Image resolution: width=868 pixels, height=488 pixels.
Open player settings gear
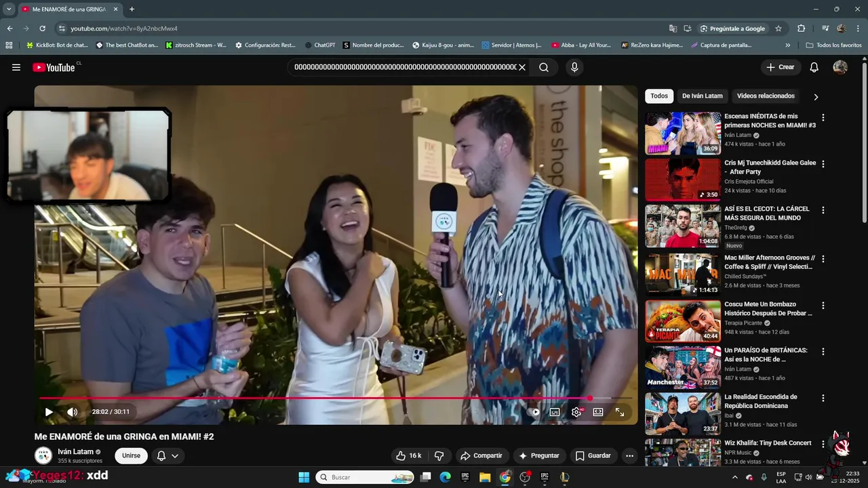click(576, 412)
